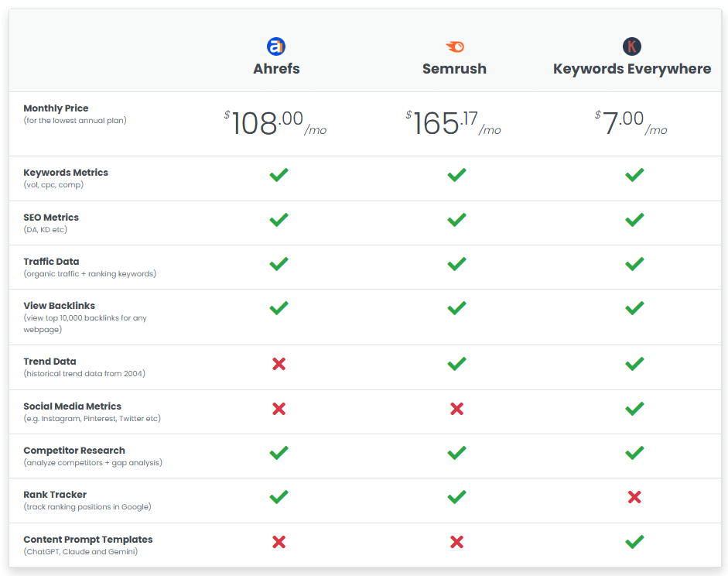Click Ahrefs checkmark for Keywords Metrics

tap(279, 175)
